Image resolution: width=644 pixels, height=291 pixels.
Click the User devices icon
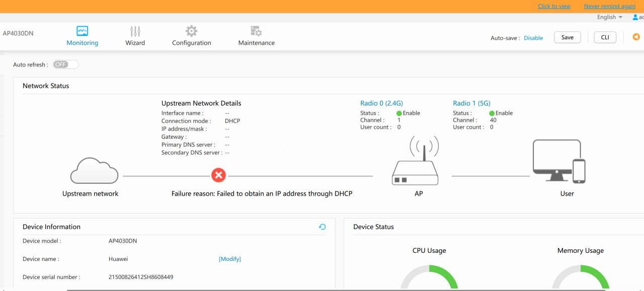point(559,162)
